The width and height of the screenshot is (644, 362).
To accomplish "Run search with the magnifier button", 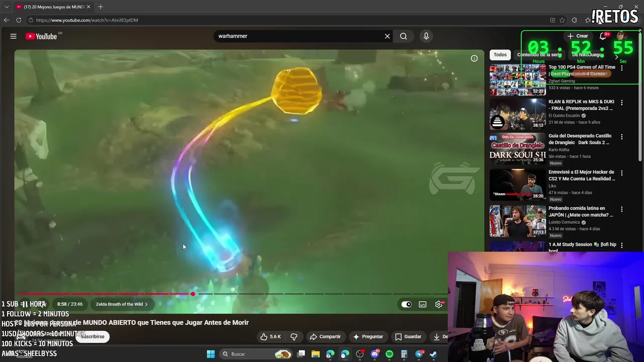I will click(404, 36).
